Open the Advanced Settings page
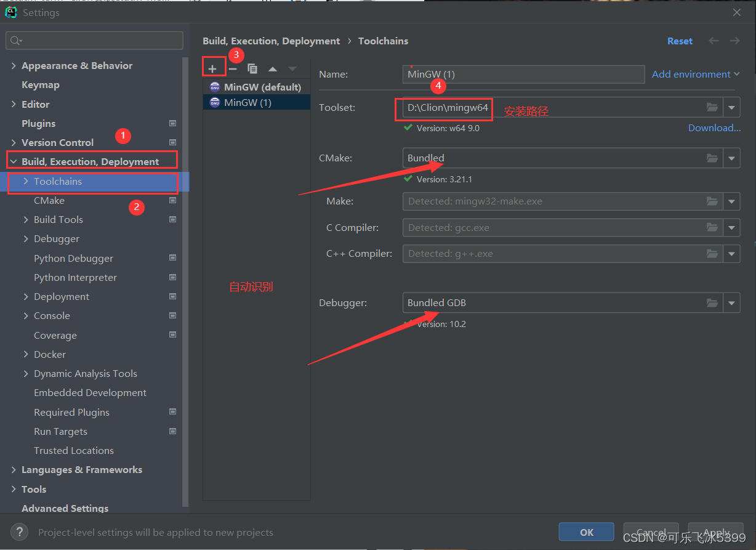Viewport: 756px width, 550px height. [65, 508]
